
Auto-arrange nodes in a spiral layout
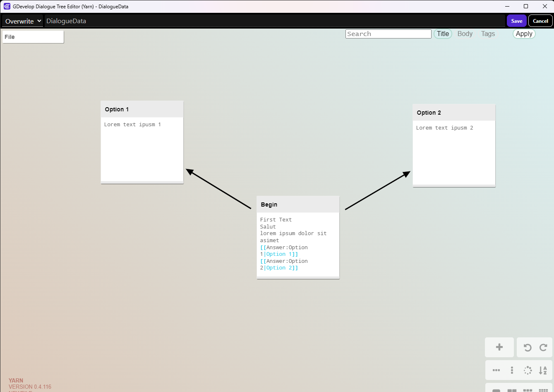528,370
